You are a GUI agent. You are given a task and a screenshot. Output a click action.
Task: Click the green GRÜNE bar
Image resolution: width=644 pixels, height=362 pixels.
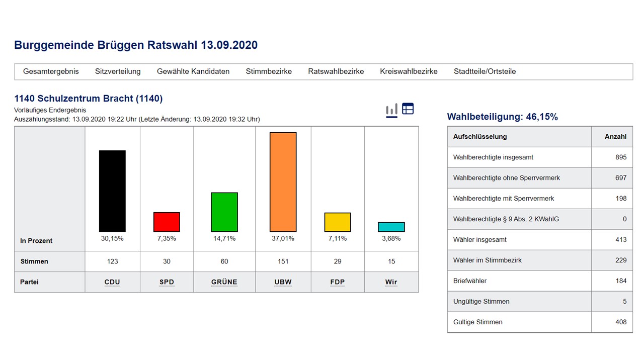pos(224,212)
